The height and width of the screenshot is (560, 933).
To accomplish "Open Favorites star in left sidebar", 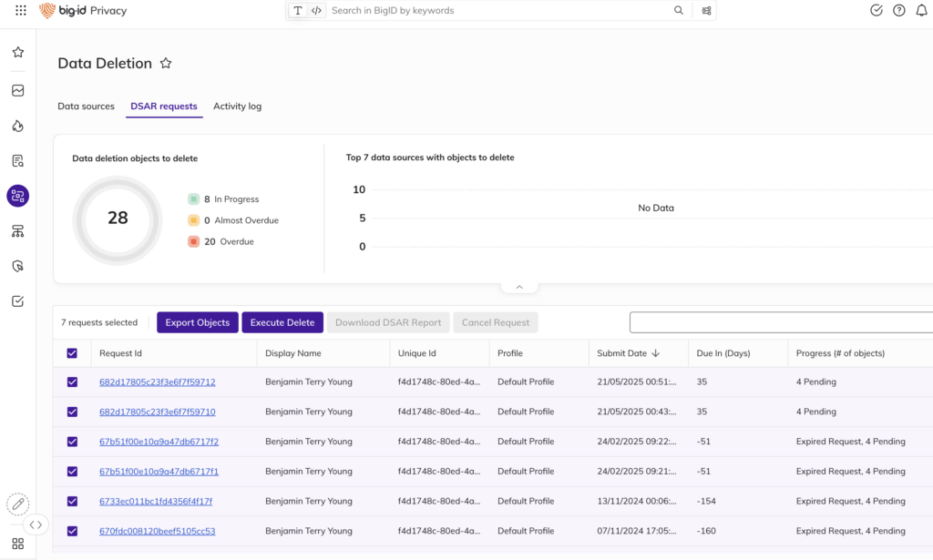I will point(18,53).
